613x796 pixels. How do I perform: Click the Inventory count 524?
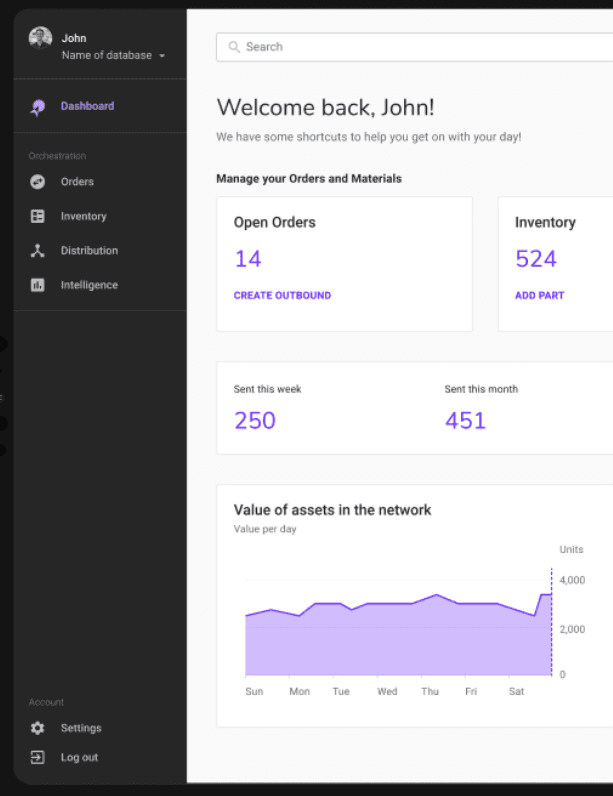point(536,259)
